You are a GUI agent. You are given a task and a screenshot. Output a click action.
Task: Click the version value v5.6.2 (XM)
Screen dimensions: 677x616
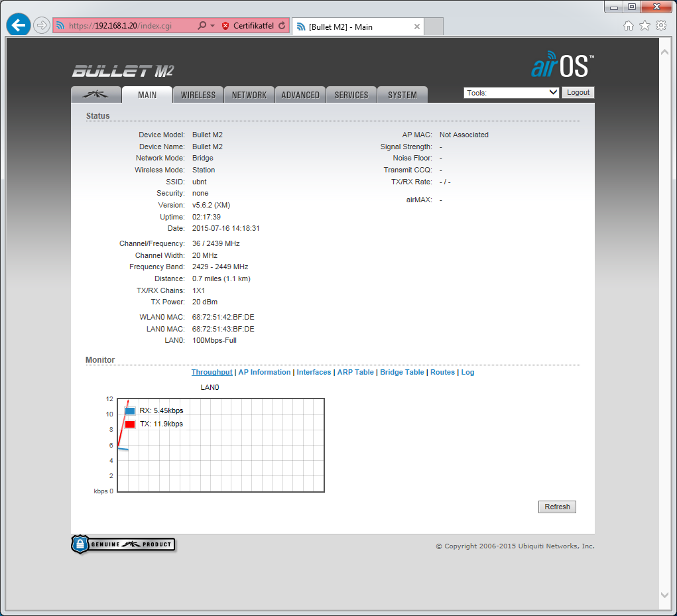click(x=211, y=205)
